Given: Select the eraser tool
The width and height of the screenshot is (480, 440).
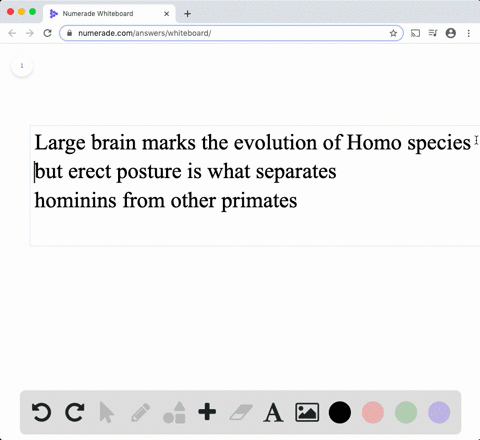Looking at the screenshot, I should point(241,412).
